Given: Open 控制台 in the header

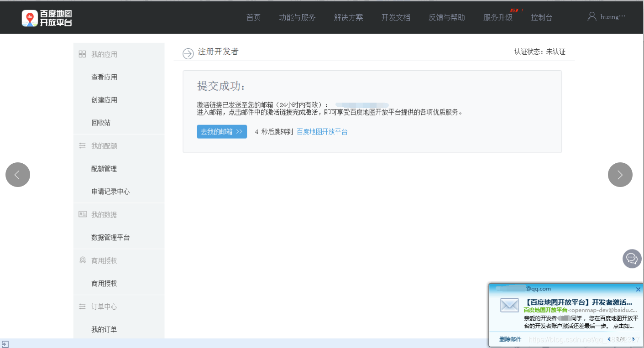Looking at the screenshot, I should pyautogui.click(x=541, y=17).
